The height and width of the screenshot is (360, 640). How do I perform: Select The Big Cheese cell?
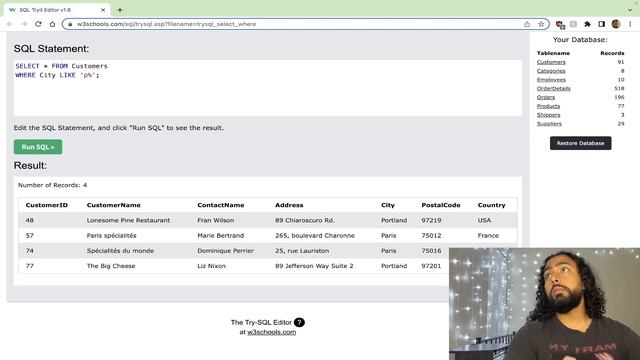tap(111, 266)
